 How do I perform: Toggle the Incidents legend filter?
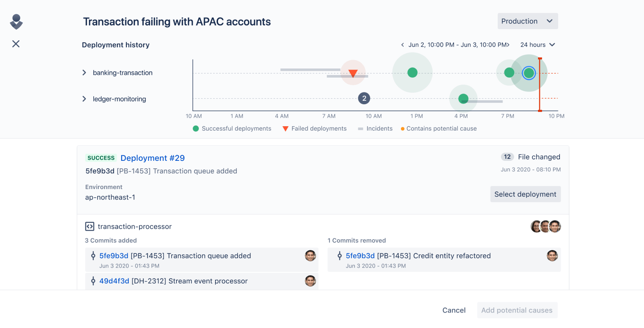click(x=375, y=128)
